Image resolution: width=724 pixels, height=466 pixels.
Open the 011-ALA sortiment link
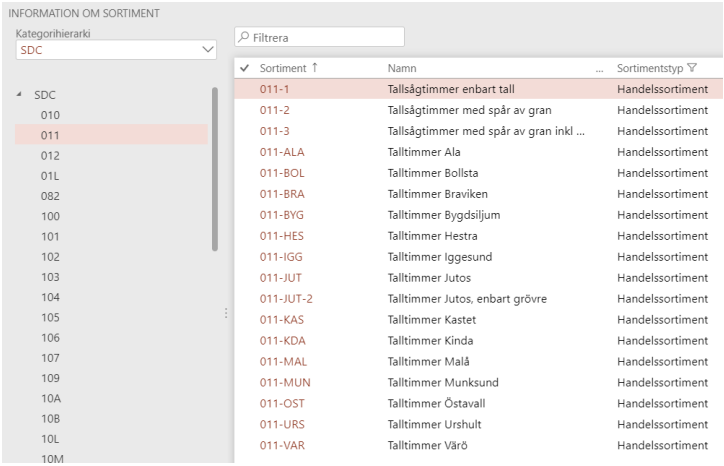[x=281, y=152]
